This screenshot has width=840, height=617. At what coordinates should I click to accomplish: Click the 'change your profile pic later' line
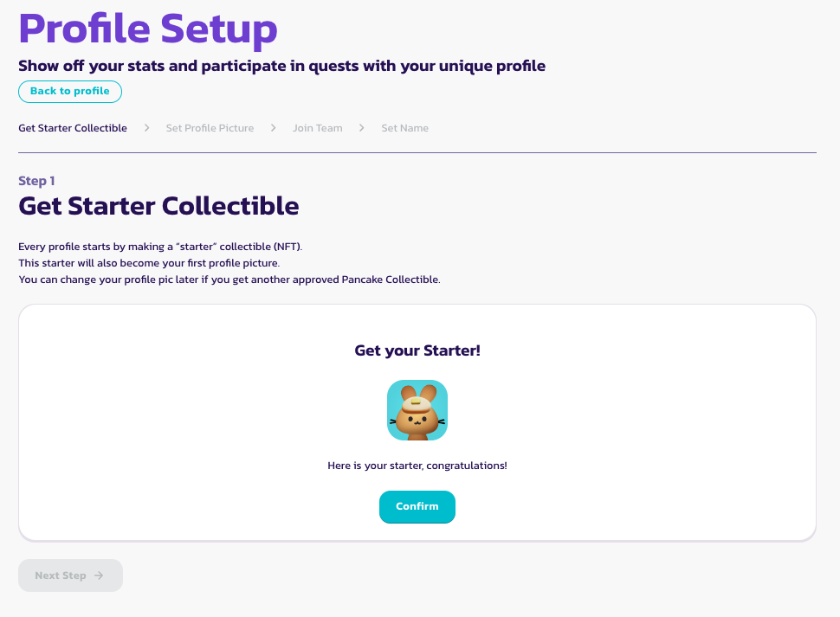[229, 280]
